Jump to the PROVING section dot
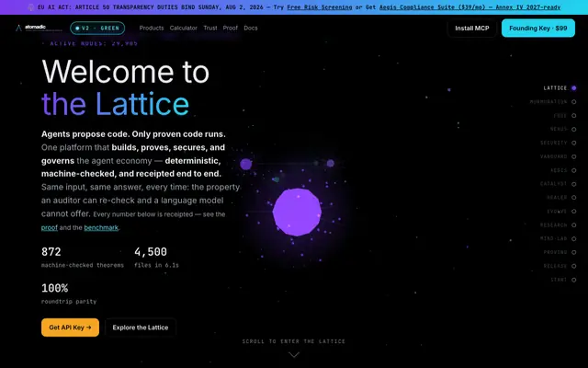The width and height of the screenshot is (588, 368). click(573, 252)
